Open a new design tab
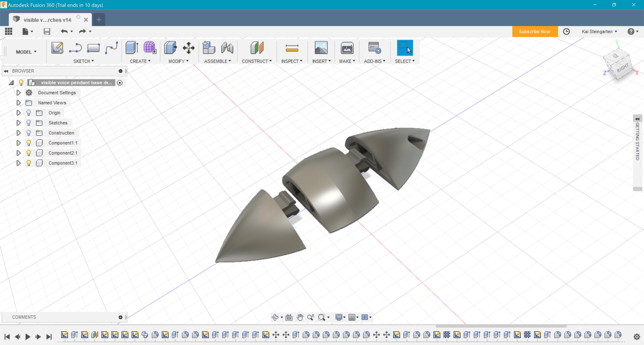Image resolution: width=644 pixels, height=345 pixels. 99,20
